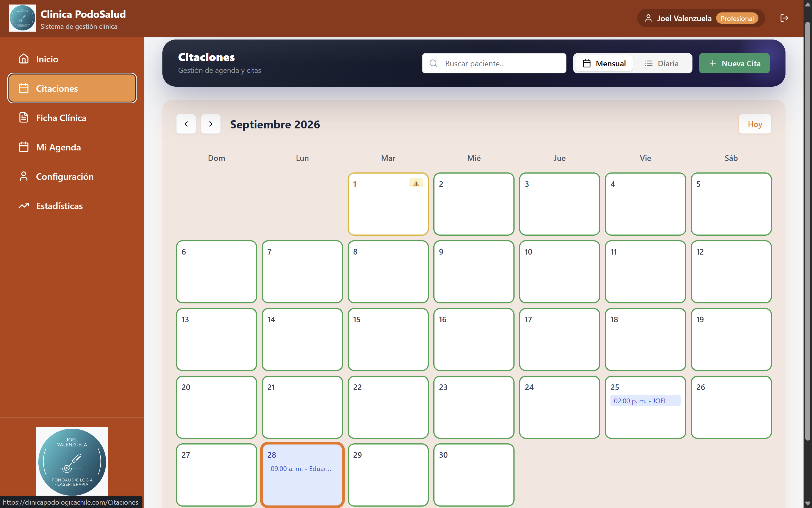Switch to Diaria view
Screen dimensions: 812x508
(x=662, y=63)
